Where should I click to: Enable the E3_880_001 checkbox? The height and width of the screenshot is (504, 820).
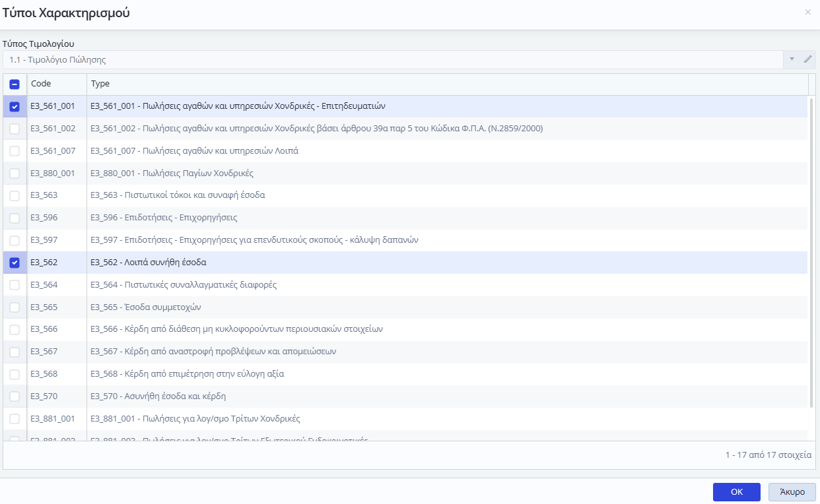coord(15,173)
